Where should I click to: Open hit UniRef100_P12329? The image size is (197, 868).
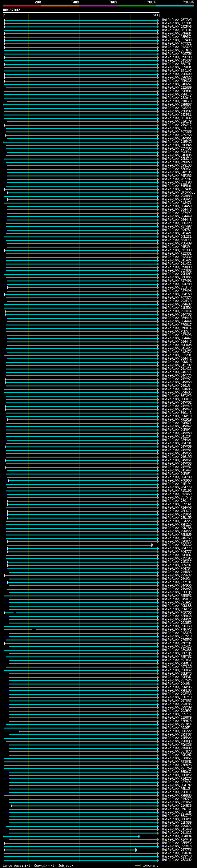(176, 47)
